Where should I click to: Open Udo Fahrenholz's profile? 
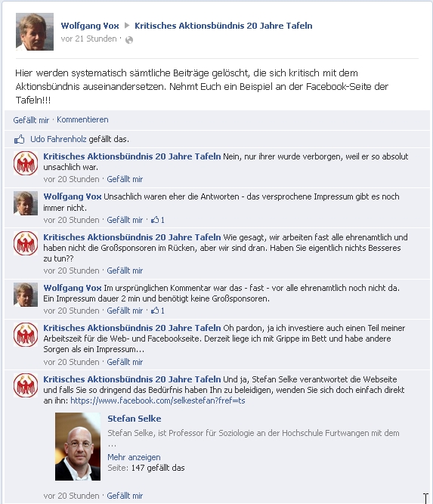(58, 139)
